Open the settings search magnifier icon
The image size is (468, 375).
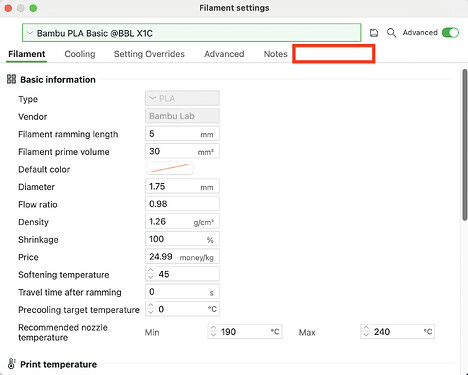(x=391, y=33)
